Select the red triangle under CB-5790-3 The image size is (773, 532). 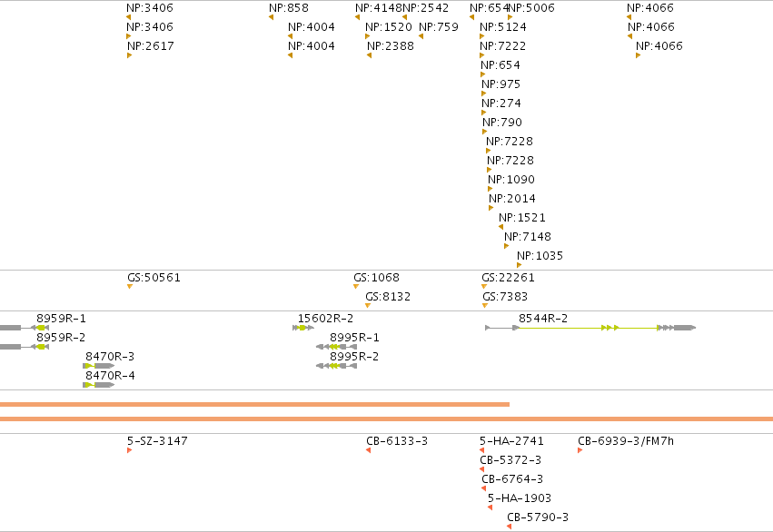(x=510, y=527)
